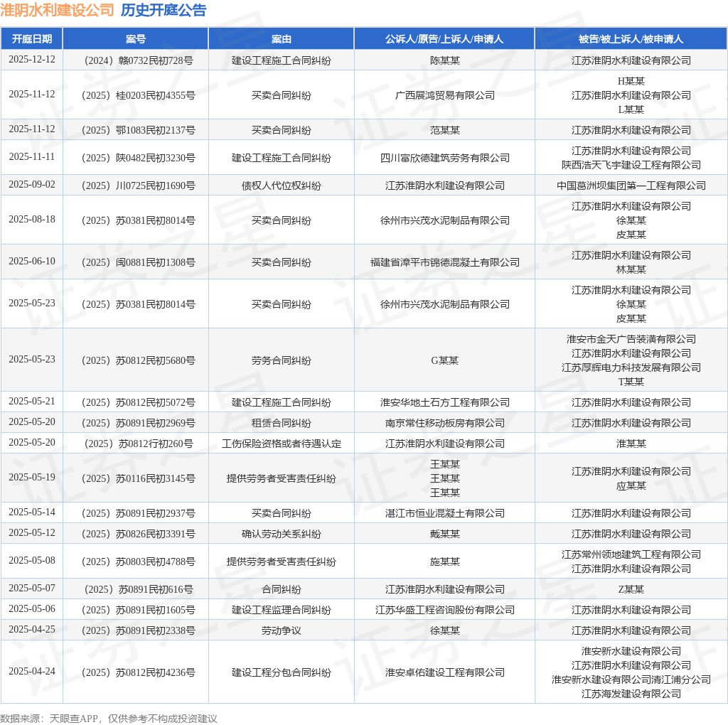Click cause 劳务合同纠纷
728x725 pixels.
282,360
